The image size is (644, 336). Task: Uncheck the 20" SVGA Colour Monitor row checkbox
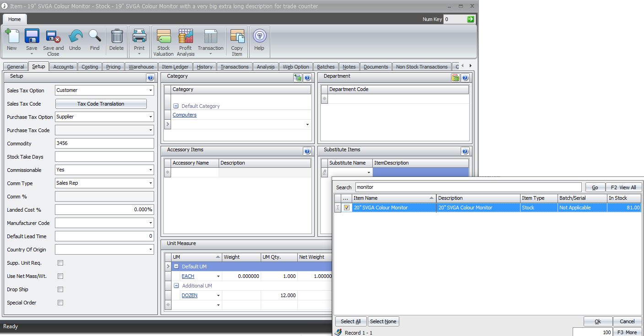347,208
